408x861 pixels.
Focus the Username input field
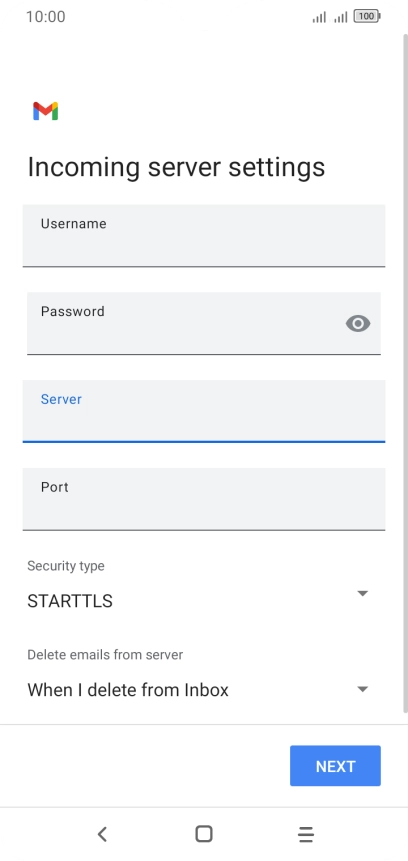click(x=204, y=236)
